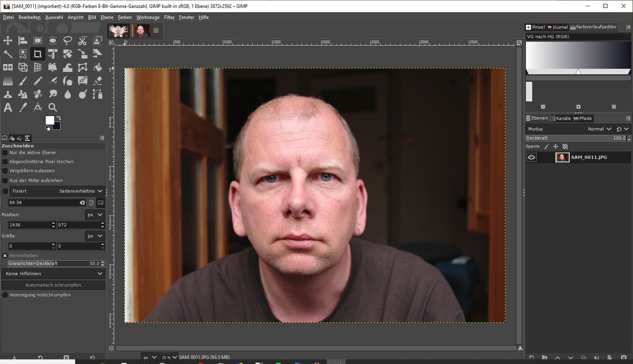Select the Move tool

click(x=8, y=41)
